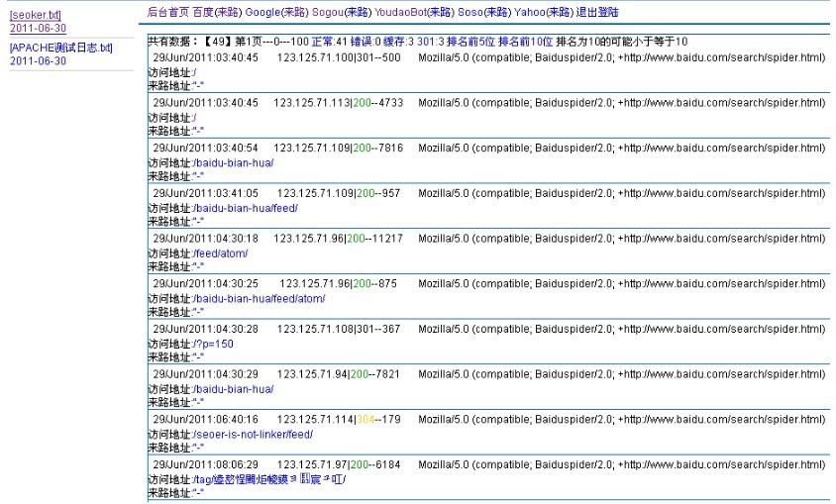The height and width of the screenshot is (504, 836).
Task: Click the timestamp 29/Jun/2011:04:30:18
Action: pyautogui.click(x=205, y=239)
